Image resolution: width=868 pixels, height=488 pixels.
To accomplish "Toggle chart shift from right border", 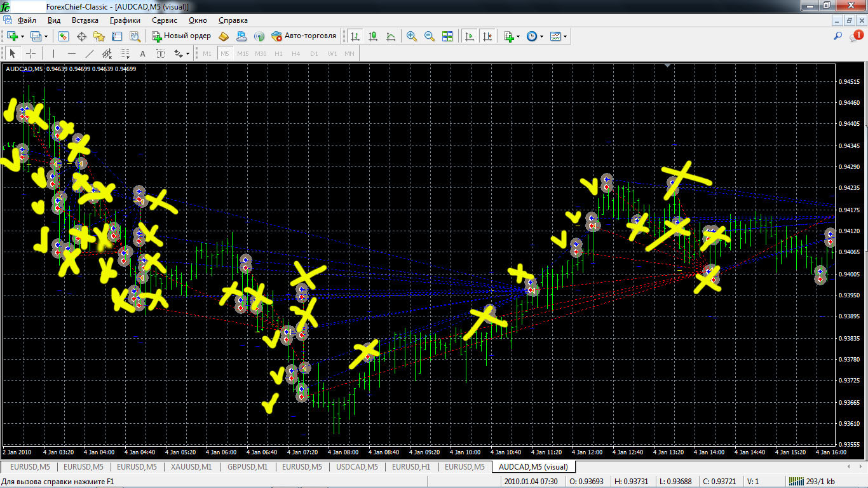I will (x=487, y=36).
